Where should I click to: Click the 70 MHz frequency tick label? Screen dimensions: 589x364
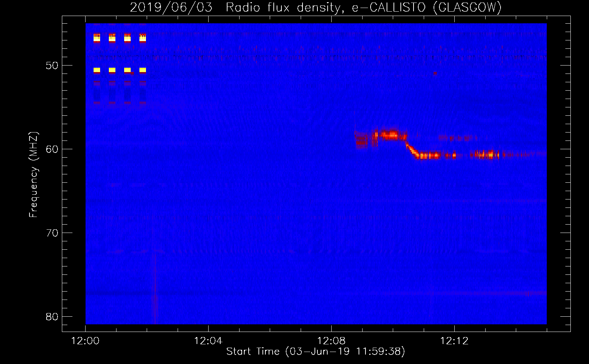click(52, 233)
